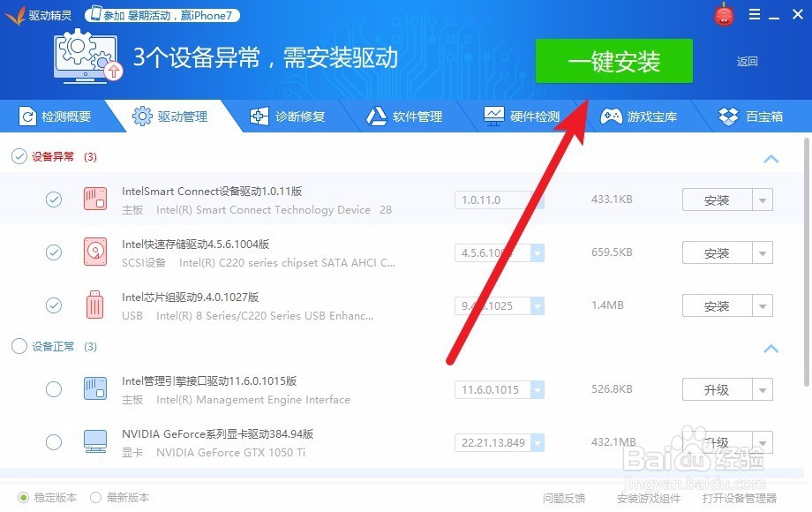Select the 最新版本 radio button

click(95, 498)
